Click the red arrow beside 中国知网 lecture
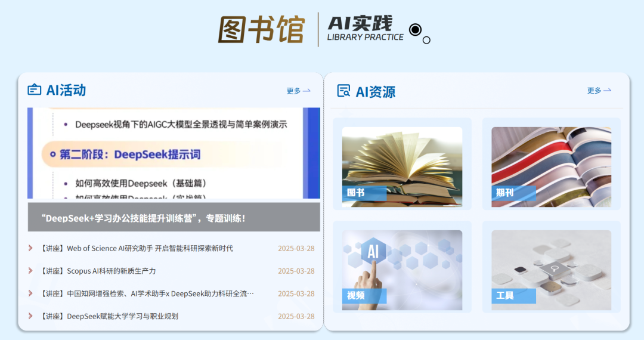Image resolution: width=644 pixels, height=340 pixels. click(x=30, y=293)
